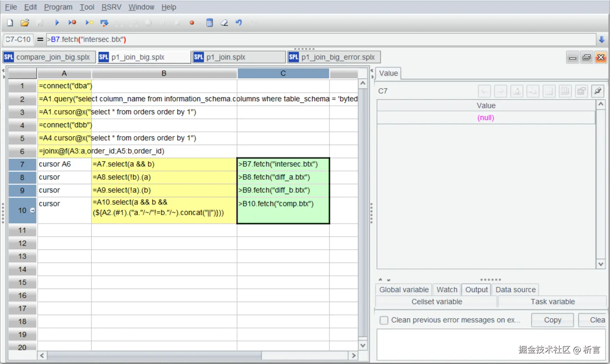Click the save icon in toolbar

point(40,23)
